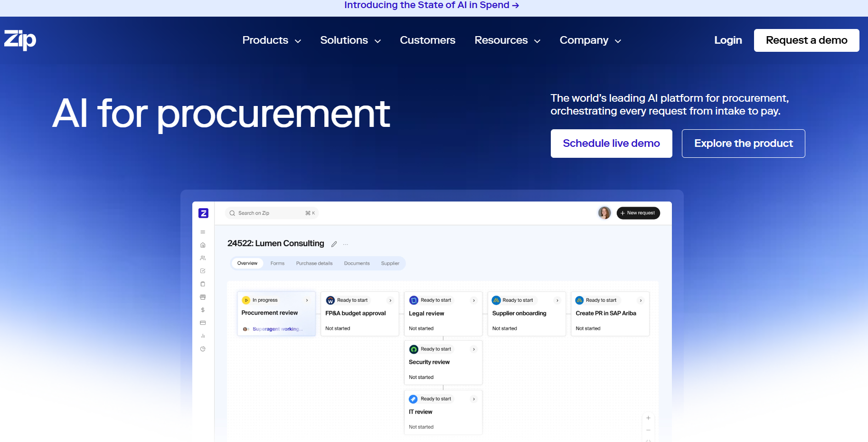Open the dollar sign icon in the sidebar
This screenshot has height=442, width=868.
pos(203,310)
